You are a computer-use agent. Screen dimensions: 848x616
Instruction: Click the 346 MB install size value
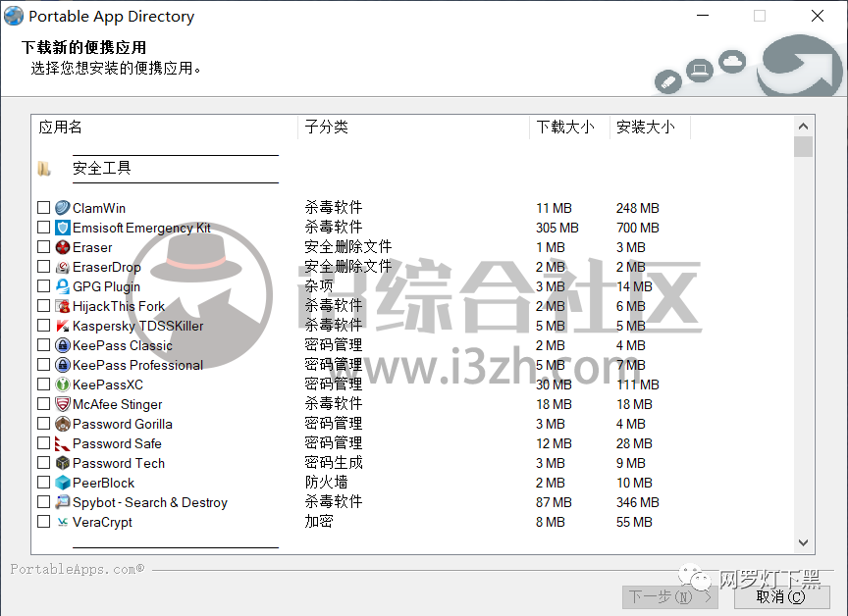tap(638, 502)
